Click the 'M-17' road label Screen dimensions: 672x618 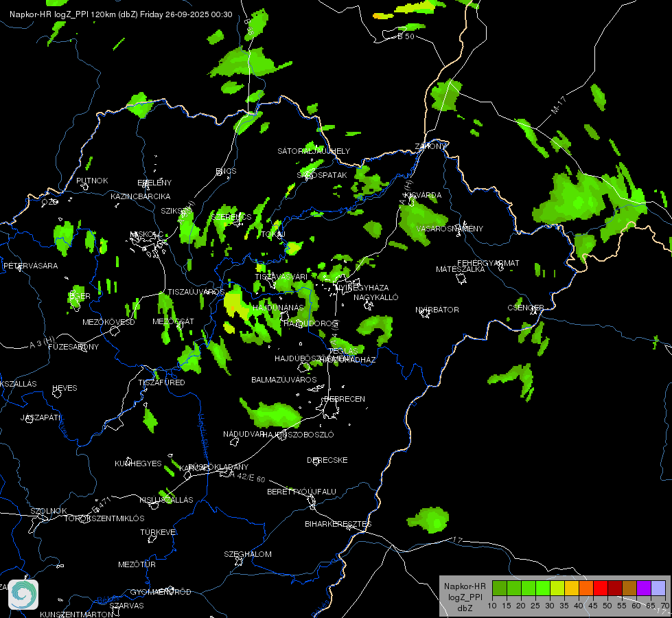[559, 106]
